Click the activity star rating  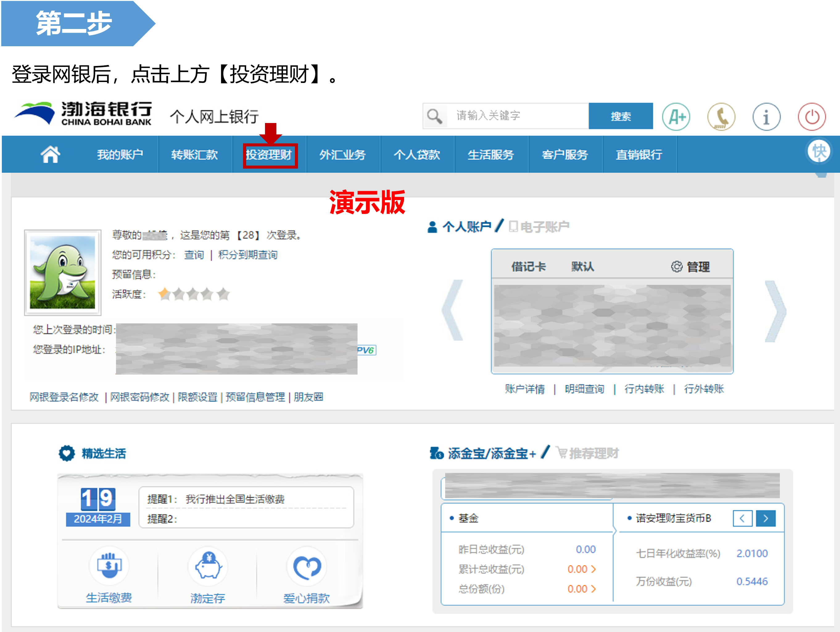194,294
